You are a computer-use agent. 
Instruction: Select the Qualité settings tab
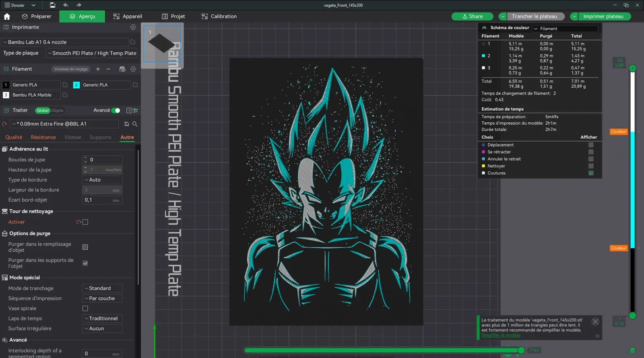(x=14, y=137)
